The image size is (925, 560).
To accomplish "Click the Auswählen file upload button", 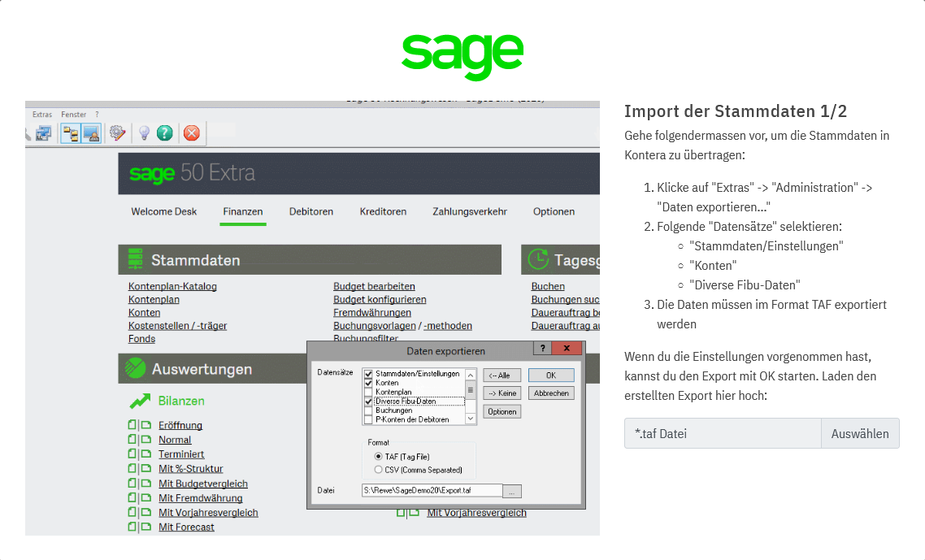I will click(860, 434).
